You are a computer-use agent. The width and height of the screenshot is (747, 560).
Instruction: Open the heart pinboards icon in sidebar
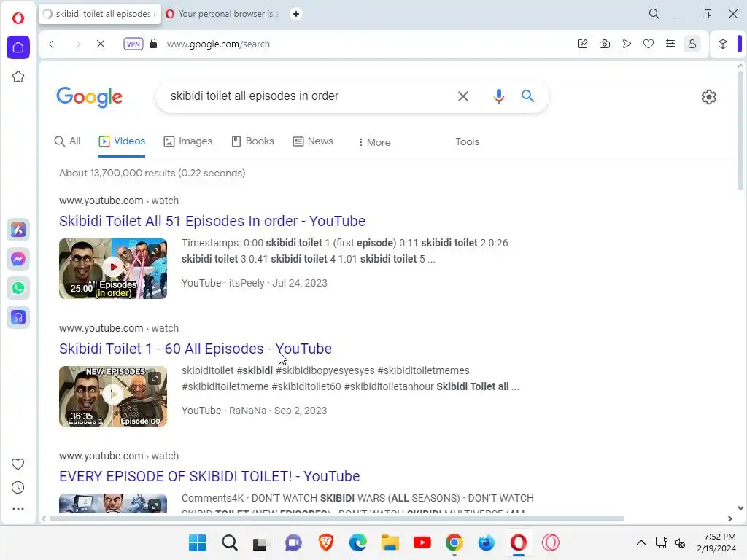pyautogui.click(x=18, y=464)
